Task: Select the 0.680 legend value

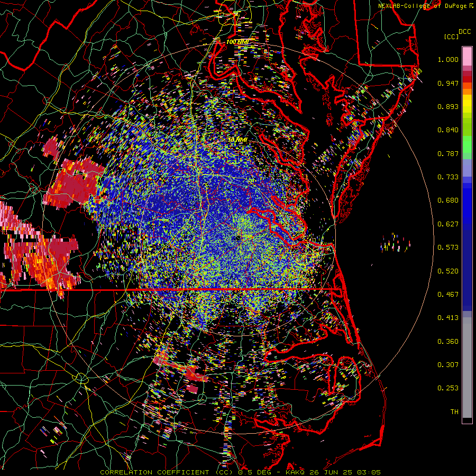Action: pyautogui.click(x=448, y=200)
